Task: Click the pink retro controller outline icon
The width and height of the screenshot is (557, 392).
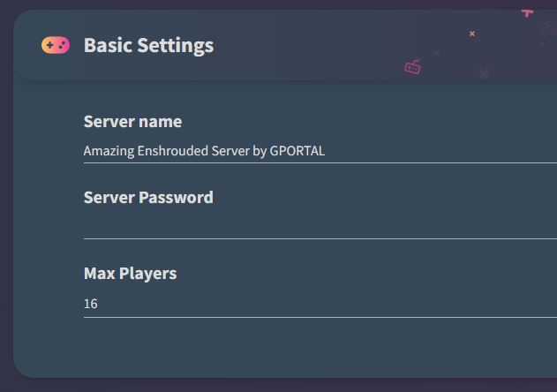Action: (x=413, y=67)
